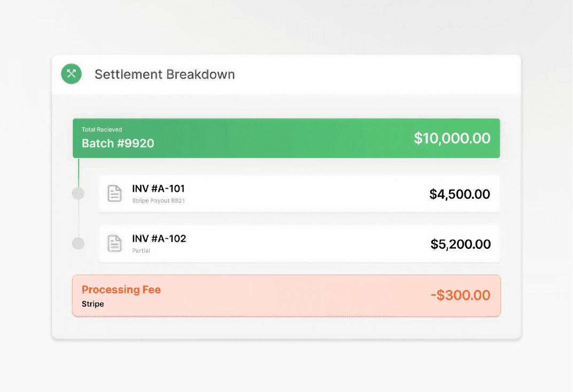Open the INV #A-102 invoice row
Image resolution: width=573 pixels, height=392 pixels.
tap(299, 244)
